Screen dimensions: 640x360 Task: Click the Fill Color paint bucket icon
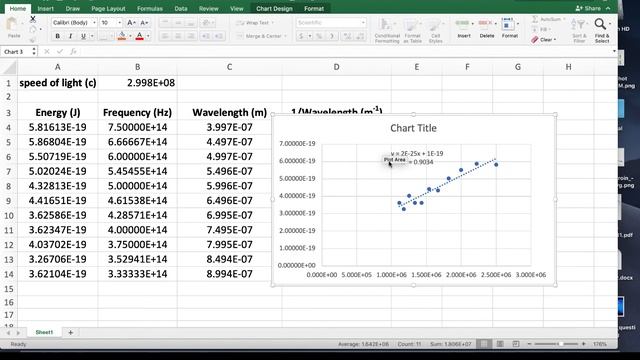pyautogui.click(x=122, y=36)
